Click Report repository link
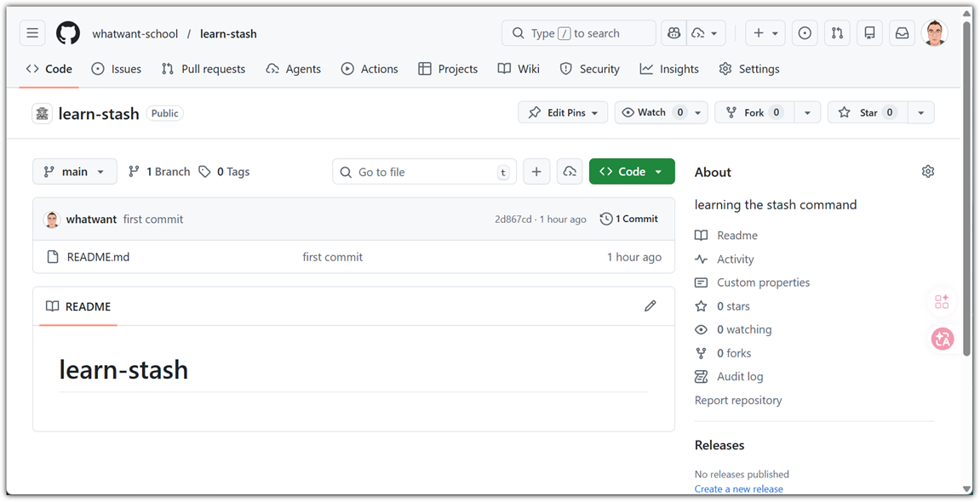Screen dimensions: 980x502 coord(738,400)
